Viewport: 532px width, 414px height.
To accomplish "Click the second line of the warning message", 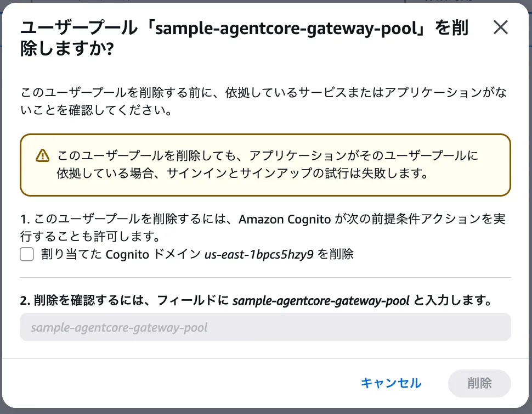I will pos(241,174).
